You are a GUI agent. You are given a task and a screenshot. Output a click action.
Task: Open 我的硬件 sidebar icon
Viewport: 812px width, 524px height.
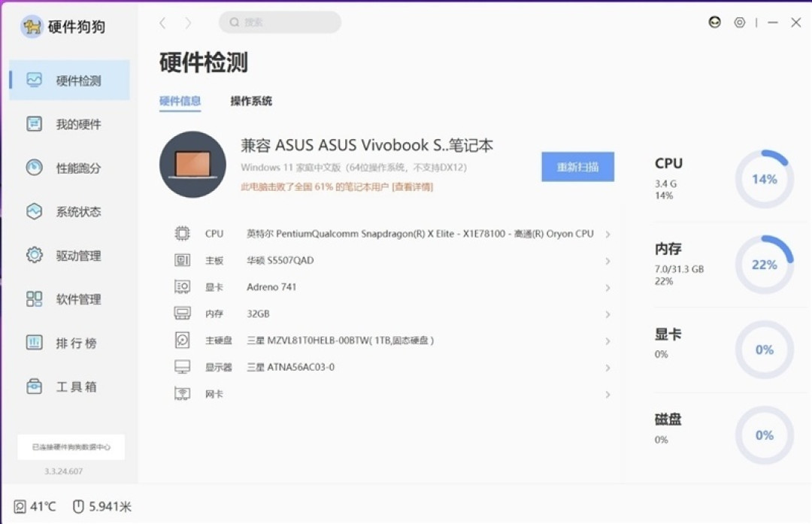click(x=34, y=124)
